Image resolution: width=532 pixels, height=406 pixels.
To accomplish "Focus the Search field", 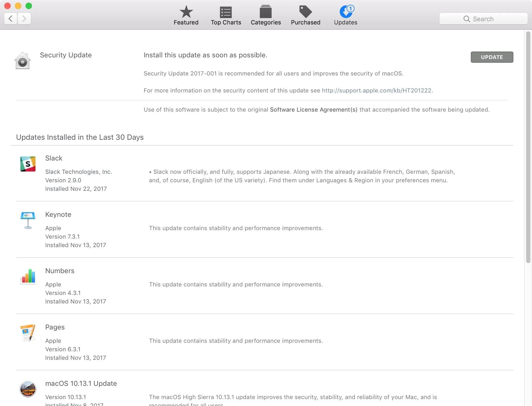I will point(483,19).
